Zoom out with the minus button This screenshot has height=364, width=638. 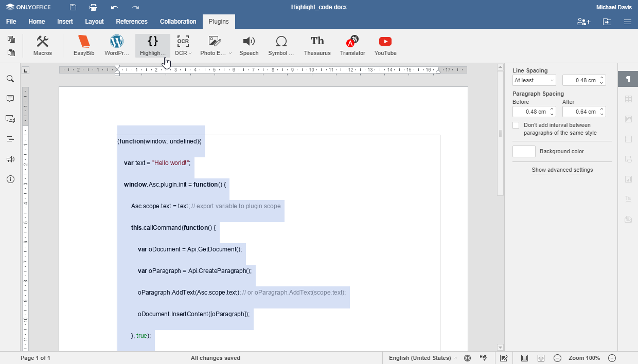pos(557,358)
